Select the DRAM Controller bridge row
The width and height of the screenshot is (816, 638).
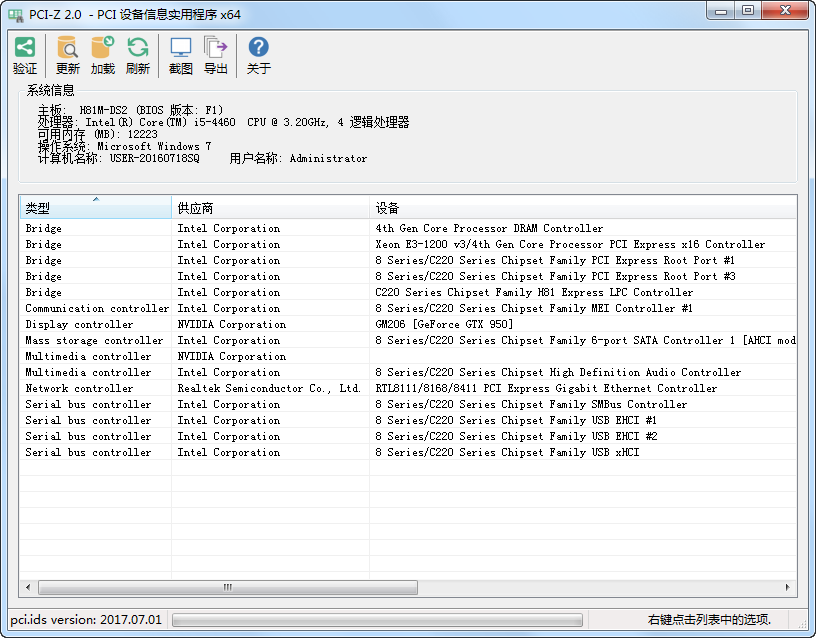tap(489, 228)
